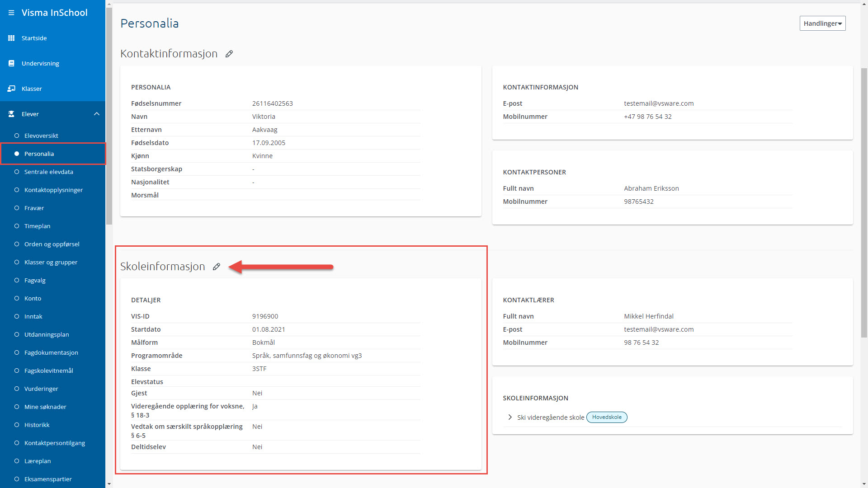The image size is (868, 488).
Task: Click the Klasser teaching icon
Action: 11,89
